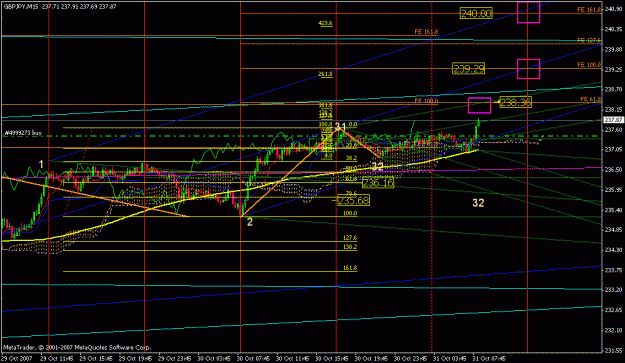The width and height of the screenshot is (625, 363).
Task: Click the 29 Oct 19:45 time label
Action: 136,358
